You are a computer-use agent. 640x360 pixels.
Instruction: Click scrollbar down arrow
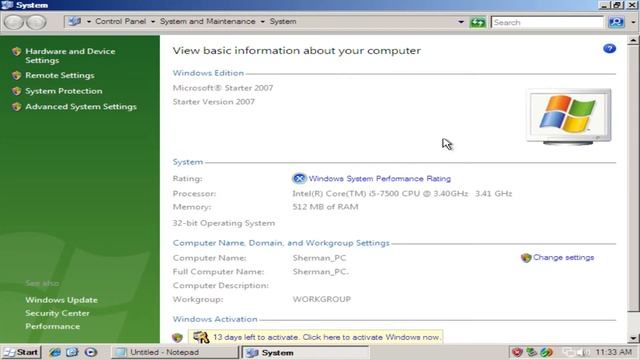[633, 338]
